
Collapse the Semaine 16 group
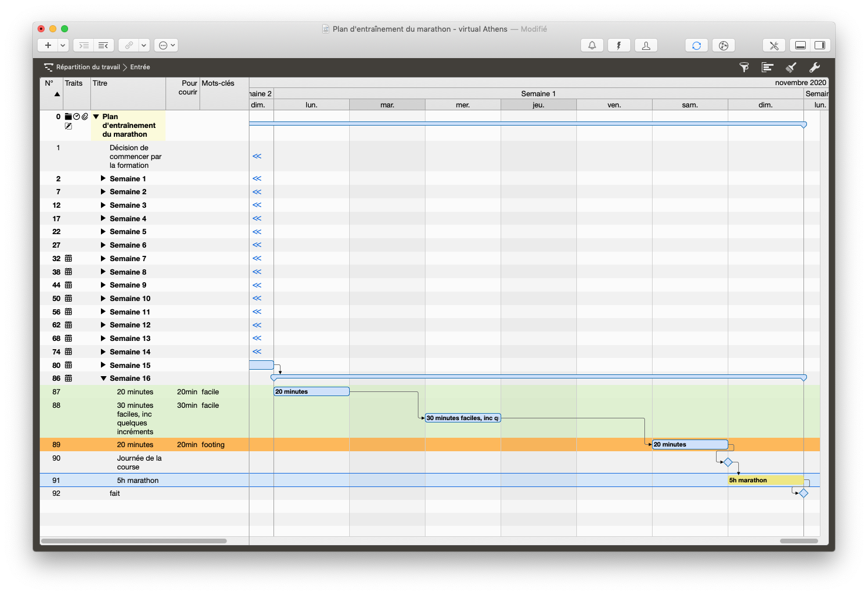click(x=103, y=378)
